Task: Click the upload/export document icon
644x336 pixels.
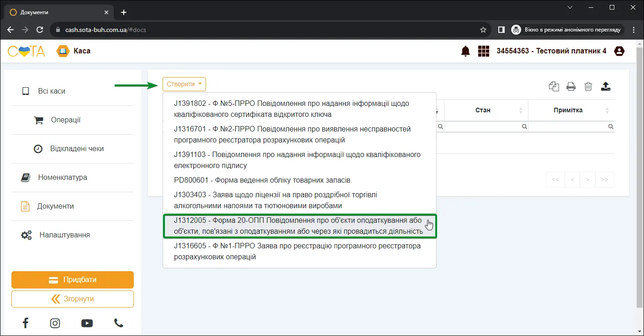Action: (606, 86)
